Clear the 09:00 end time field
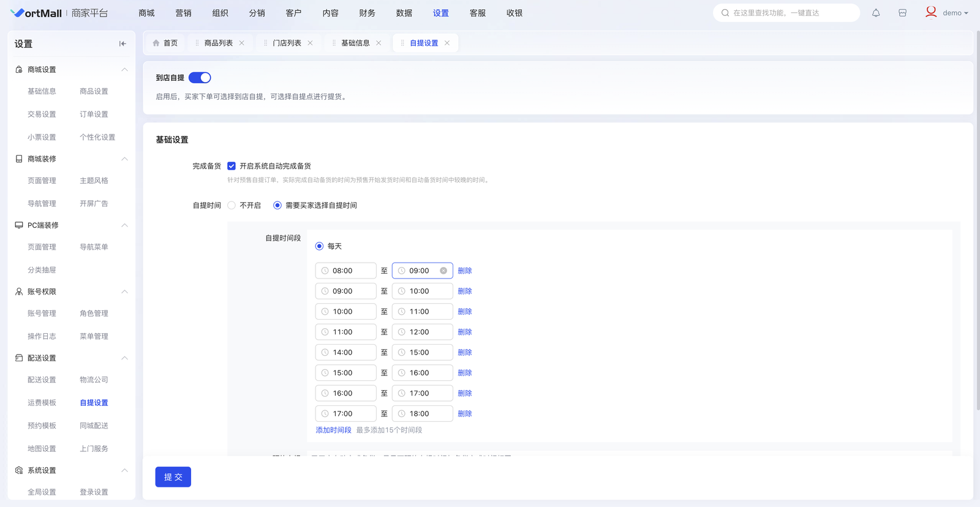This screenshot has height=507, width=980. coord(443,271)
